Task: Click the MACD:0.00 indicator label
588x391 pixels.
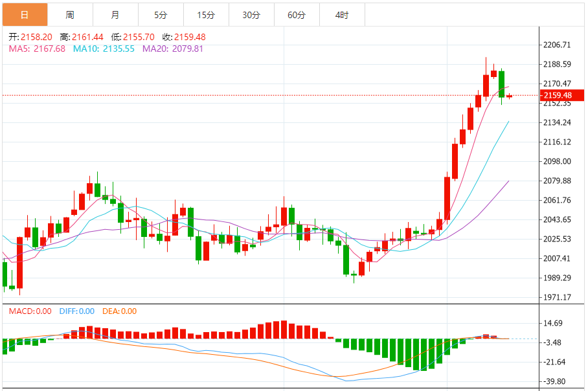Action: pyautogui.click(x=30, y=311)
